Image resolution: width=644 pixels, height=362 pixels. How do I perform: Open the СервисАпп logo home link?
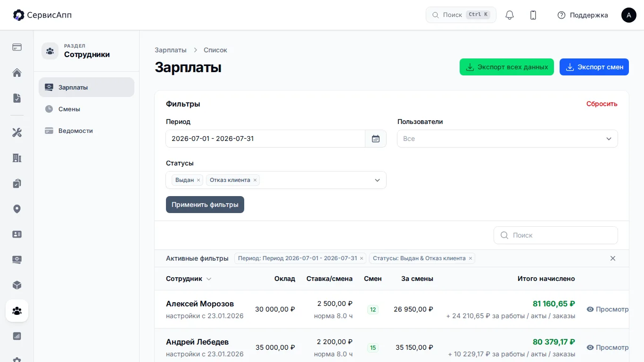42,15
